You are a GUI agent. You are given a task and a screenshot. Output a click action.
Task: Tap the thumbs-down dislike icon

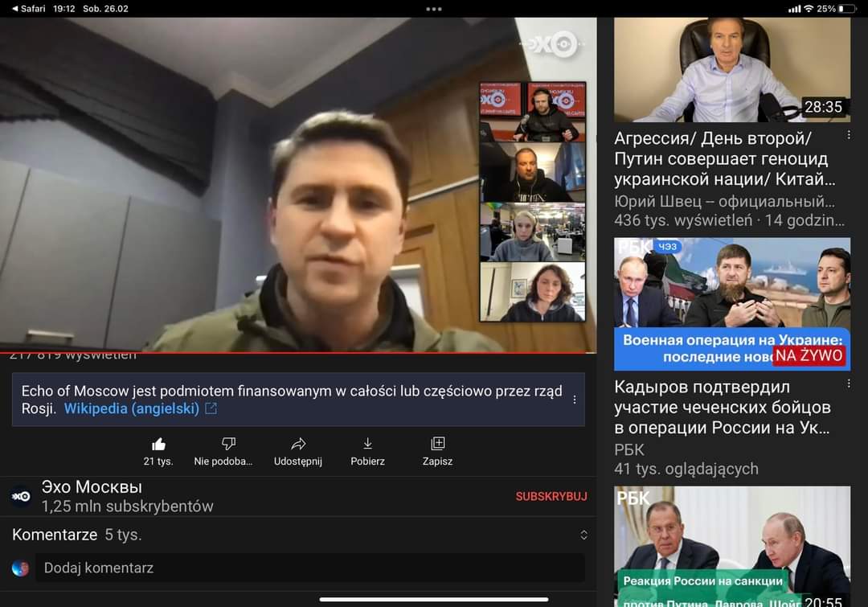228,444
